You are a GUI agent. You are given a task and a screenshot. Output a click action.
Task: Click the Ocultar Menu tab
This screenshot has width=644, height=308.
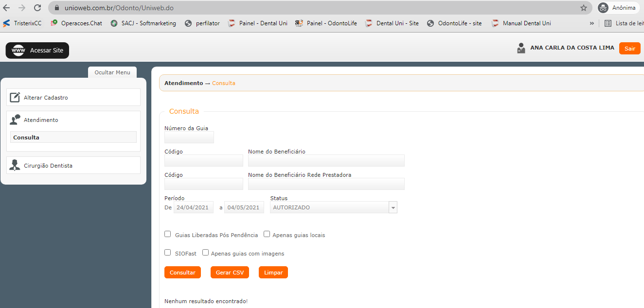[112, 72]
